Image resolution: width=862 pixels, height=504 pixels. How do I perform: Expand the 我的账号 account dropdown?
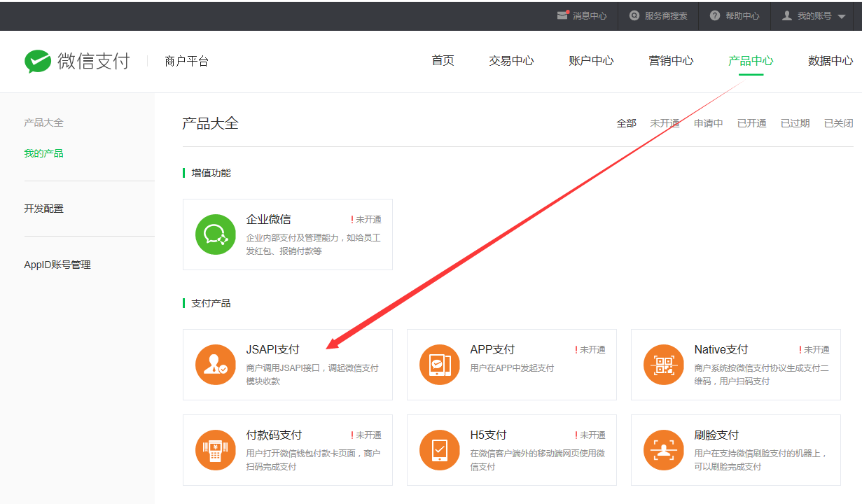point(814,15)
